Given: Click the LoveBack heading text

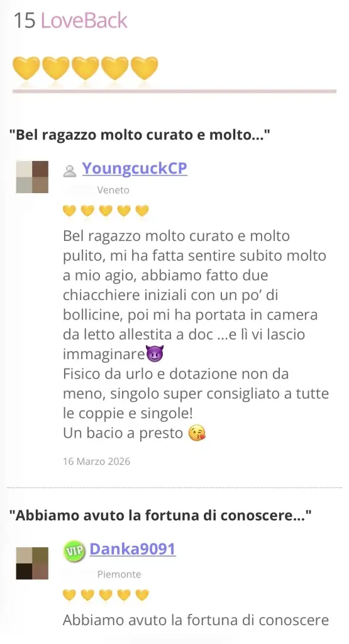Looking at the screenshot, I should [x=84, y=21].
